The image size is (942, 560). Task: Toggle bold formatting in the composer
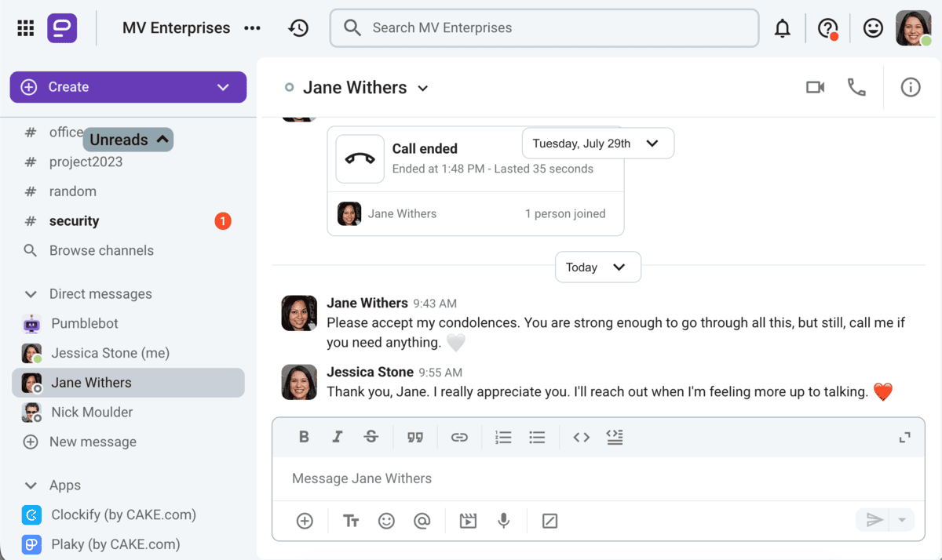(304, 437)
